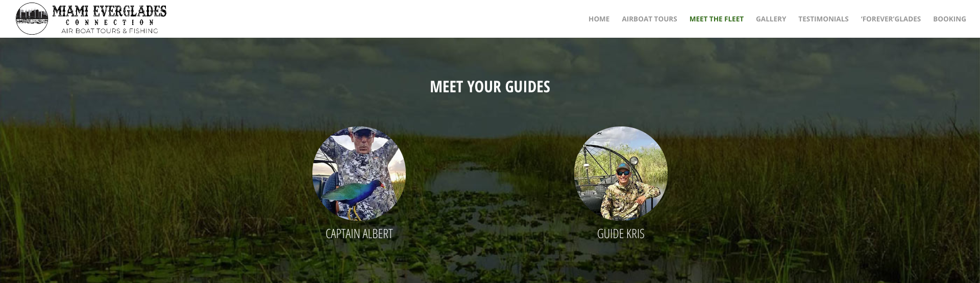Click Guide Kris's circular portrait photo

621,173
